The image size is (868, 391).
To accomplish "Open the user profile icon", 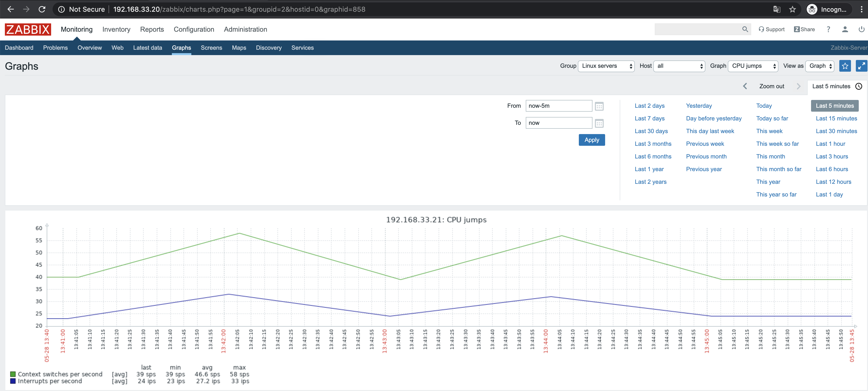I will [x=845, y=29].
